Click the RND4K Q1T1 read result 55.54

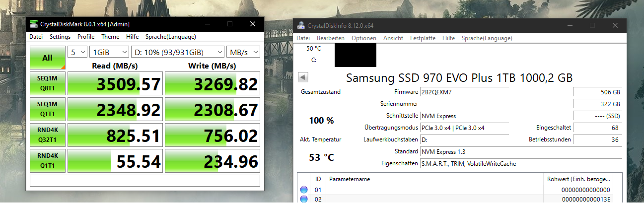pos(115,160)
